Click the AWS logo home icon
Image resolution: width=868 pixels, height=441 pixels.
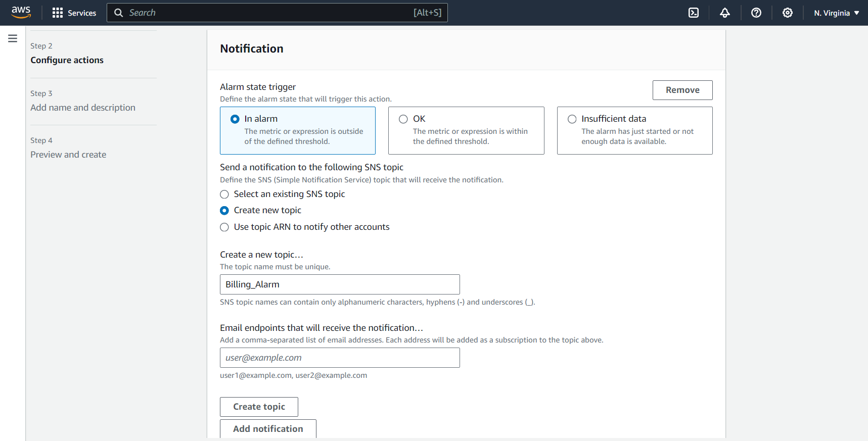tap(21, 12)
